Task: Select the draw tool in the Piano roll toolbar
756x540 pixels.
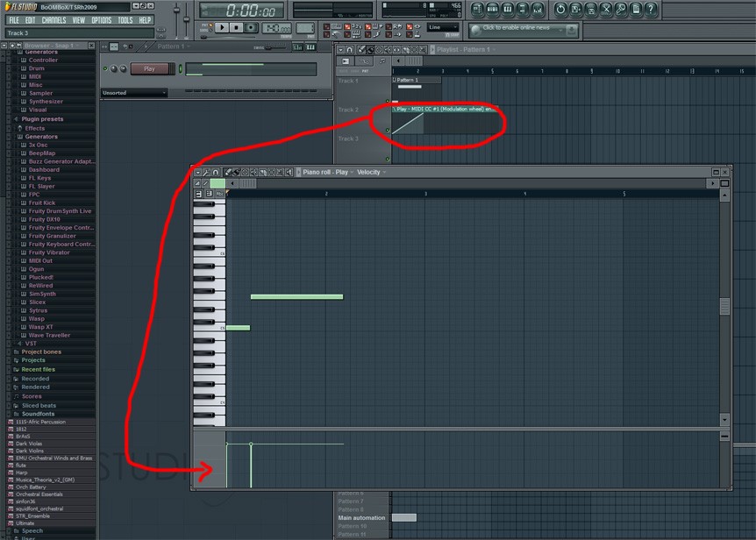Action: point(227,172)
